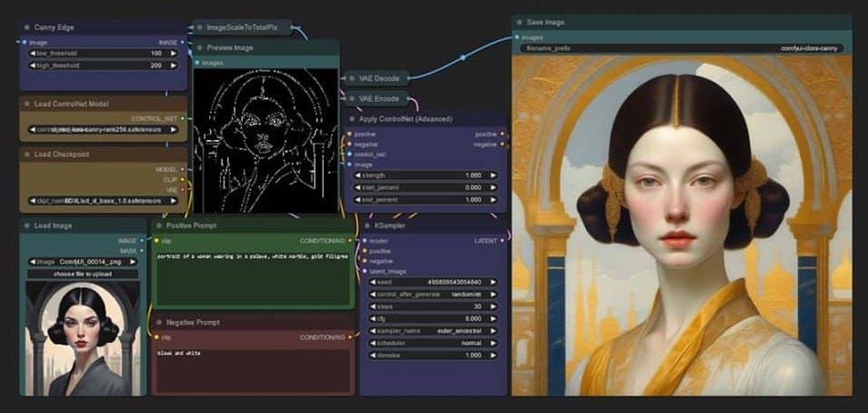This screenshot has width=868, height=413.
Task: Collapse the Negative Prompt node title dot
Action: tap(159, 322)
